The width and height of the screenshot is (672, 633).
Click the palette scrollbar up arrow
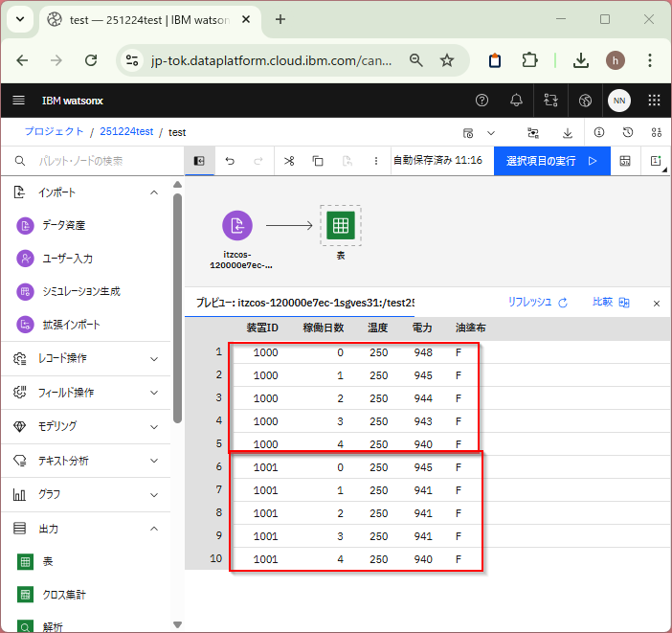coord(177,185)
